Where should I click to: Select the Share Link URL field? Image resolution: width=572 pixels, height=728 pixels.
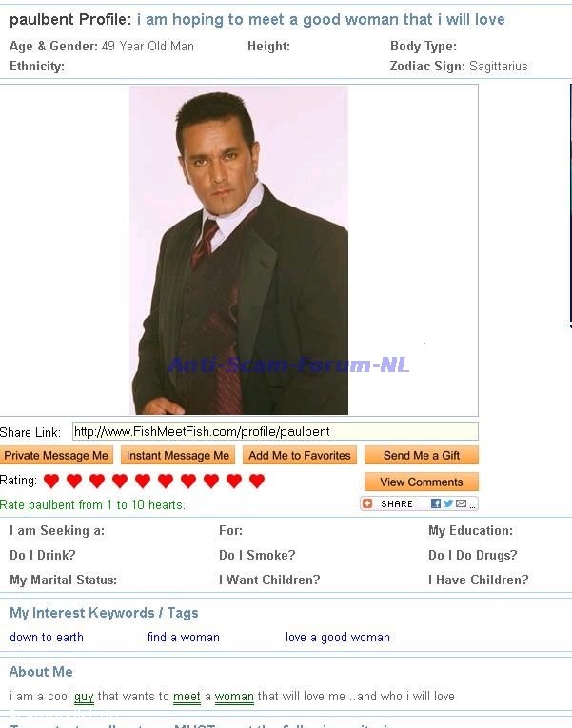pyautogui.click(x=275, y=431)
